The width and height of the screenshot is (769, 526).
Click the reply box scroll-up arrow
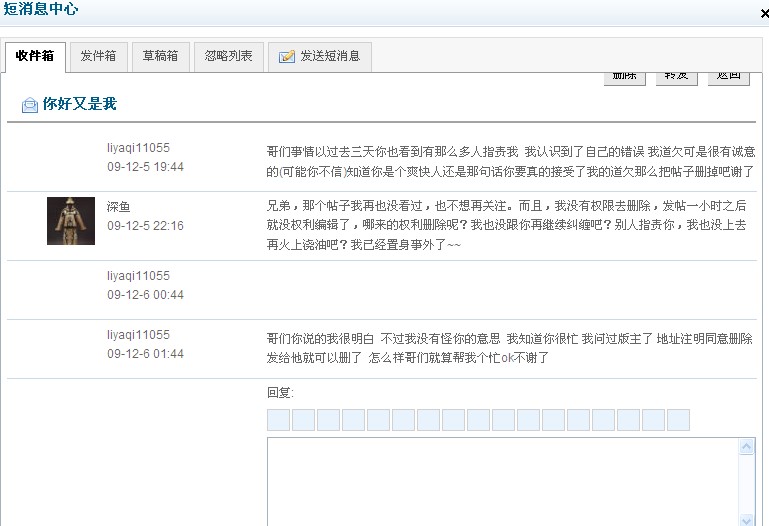[x=745, y=446]
